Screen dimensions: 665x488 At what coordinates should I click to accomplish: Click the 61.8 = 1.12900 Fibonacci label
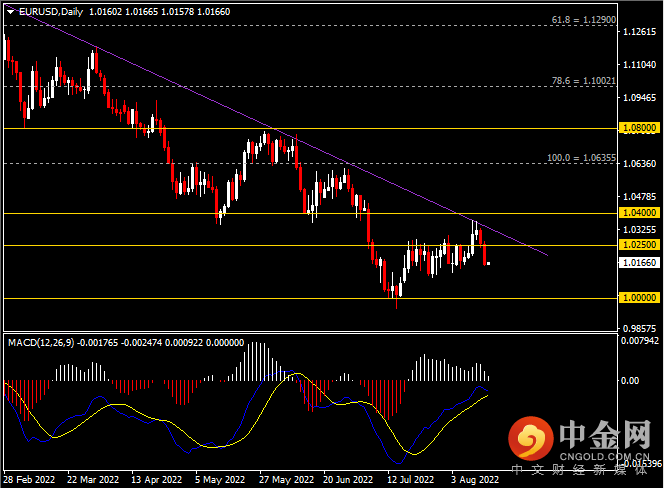584,20
